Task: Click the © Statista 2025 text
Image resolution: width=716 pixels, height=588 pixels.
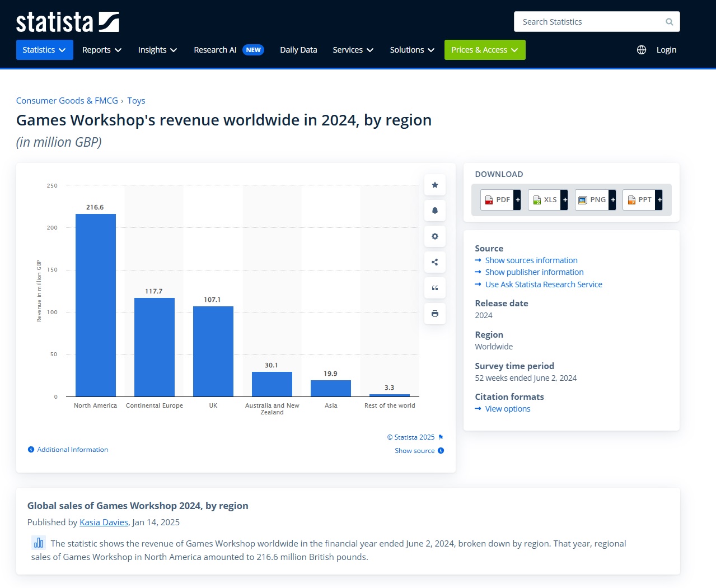Action: pos(411,437)
